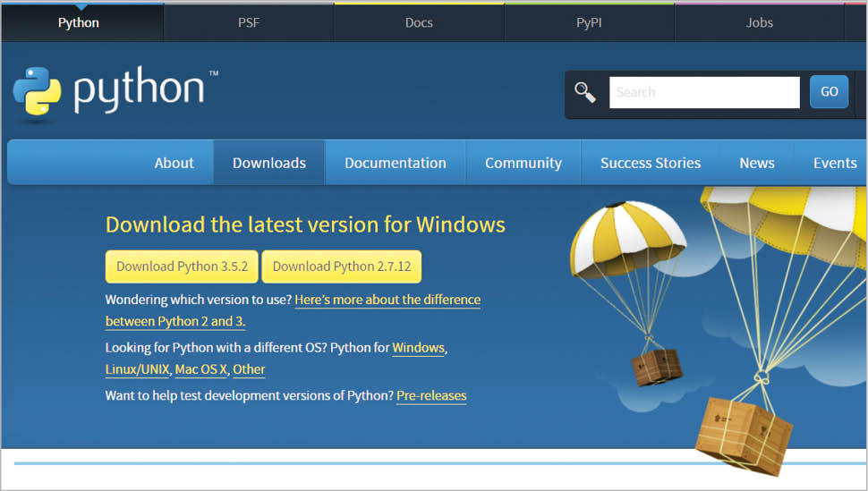The height and width of the screenshot is (491, 868).
Task: Open the Mac OS X download link
Action: [x=201, y=369]
